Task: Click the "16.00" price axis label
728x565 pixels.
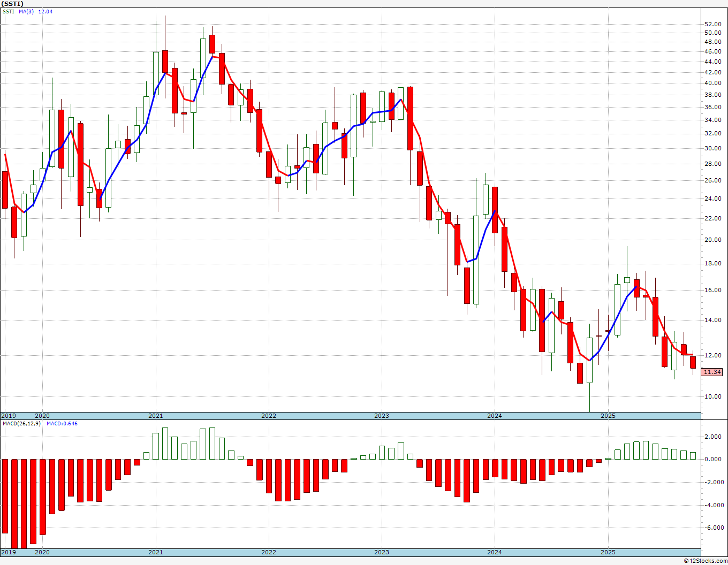Action: coord(712,291)
